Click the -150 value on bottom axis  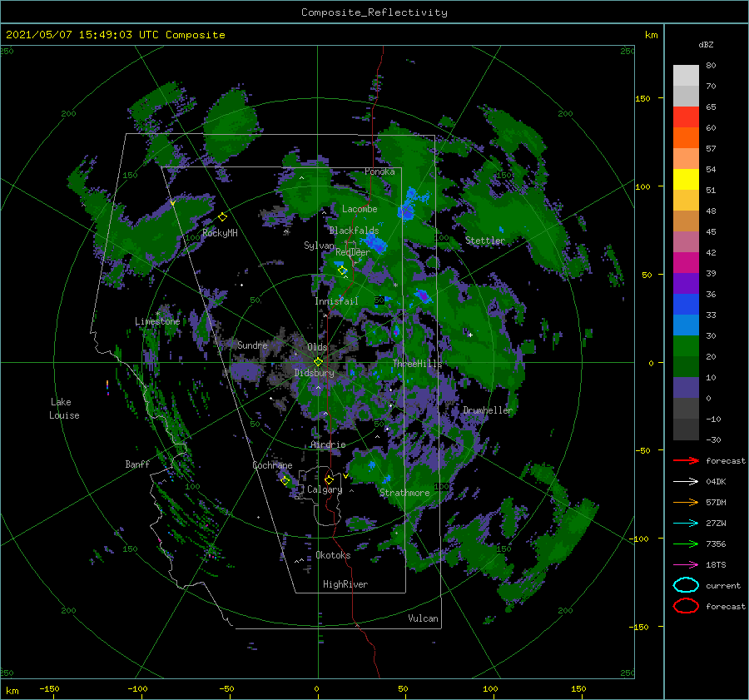point(49,688)
